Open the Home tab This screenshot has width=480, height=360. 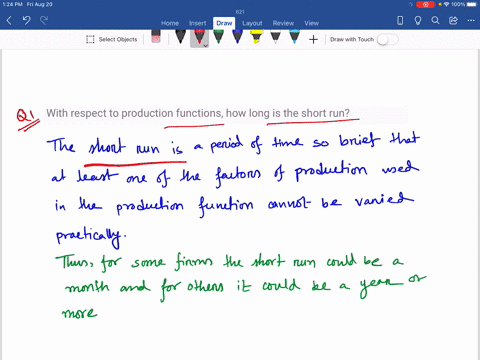170,23
